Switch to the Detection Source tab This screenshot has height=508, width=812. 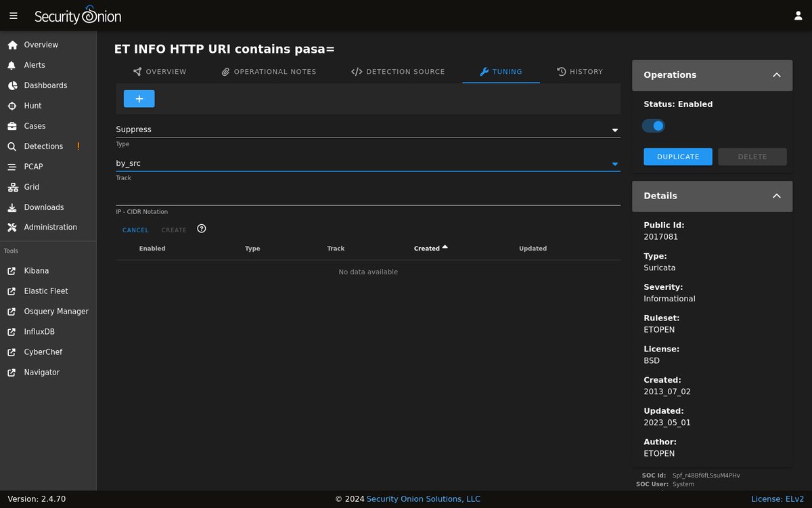(x=399, y=72)
